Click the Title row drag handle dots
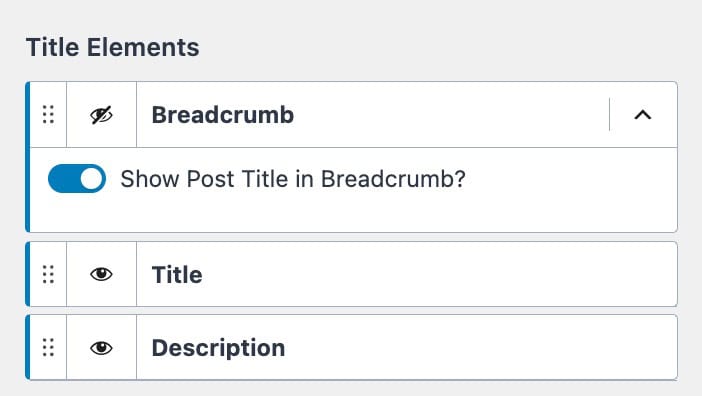 pyautogui.click(x=48, y=274)
